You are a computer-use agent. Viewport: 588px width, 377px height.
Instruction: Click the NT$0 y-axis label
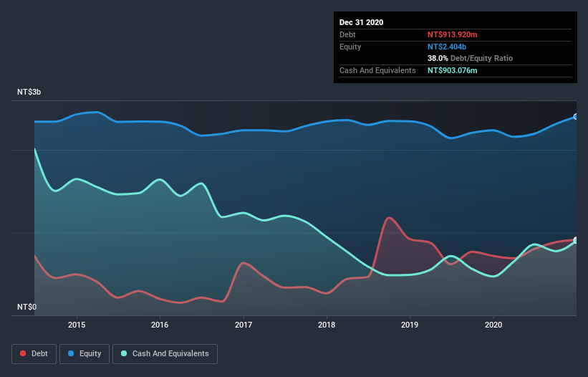pyautogui.click(x=26, y=307)
